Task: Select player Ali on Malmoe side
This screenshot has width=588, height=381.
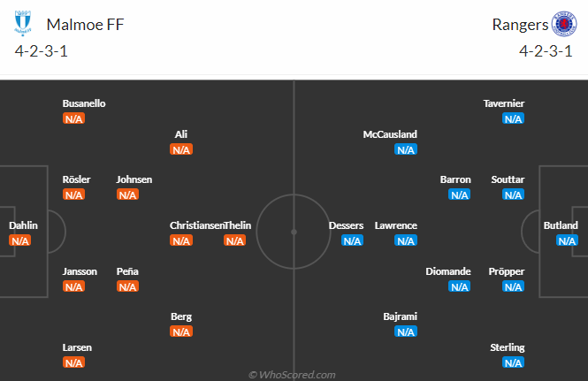Action: [181, 134]
